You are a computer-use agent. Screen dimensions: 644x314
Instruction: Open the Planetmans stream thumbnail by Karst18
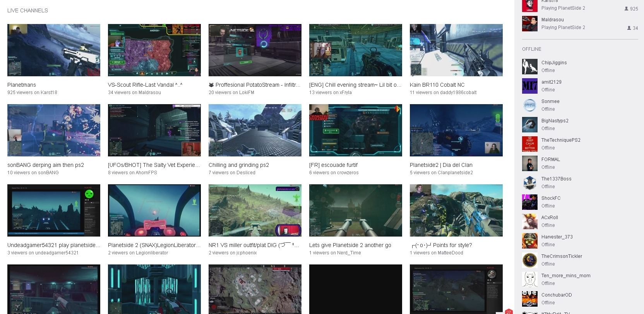(54, 50)
